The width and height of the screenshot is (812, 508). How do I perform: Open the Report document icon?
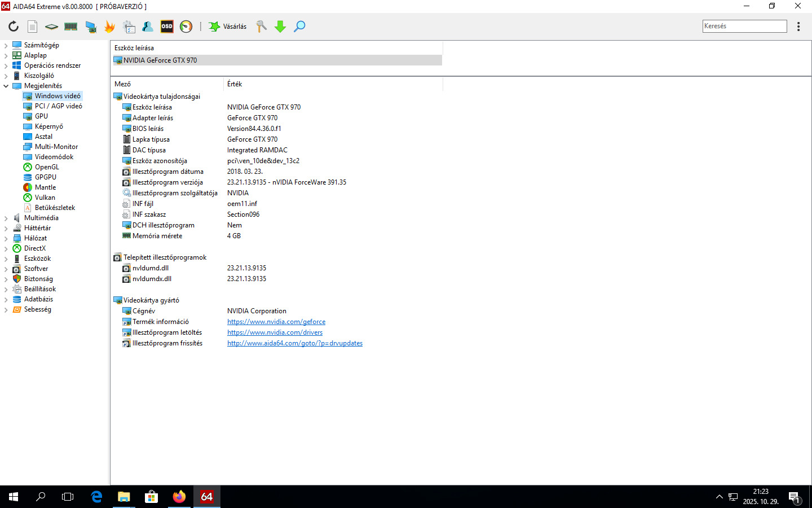click(33, 27)
